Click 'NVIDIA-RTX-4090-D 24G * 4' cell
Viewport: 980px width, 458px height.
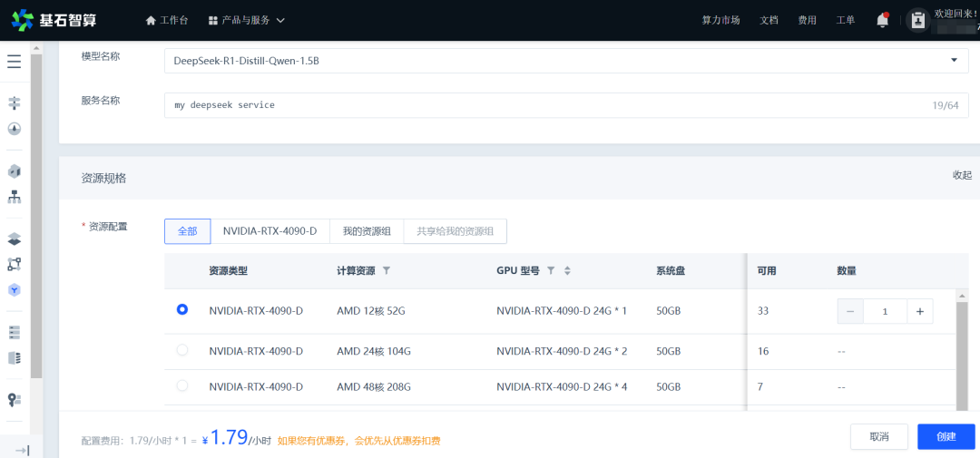562,386
